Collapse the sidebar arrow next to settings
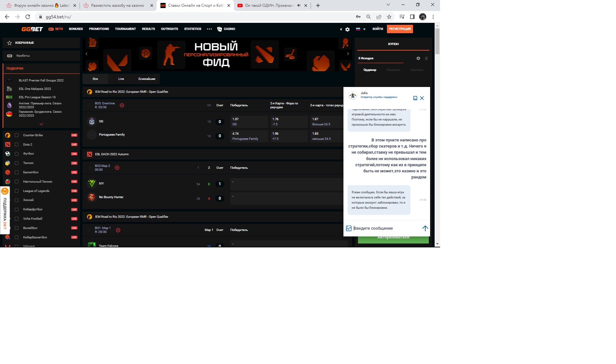 pyautogui.click(x=341, y=29)
